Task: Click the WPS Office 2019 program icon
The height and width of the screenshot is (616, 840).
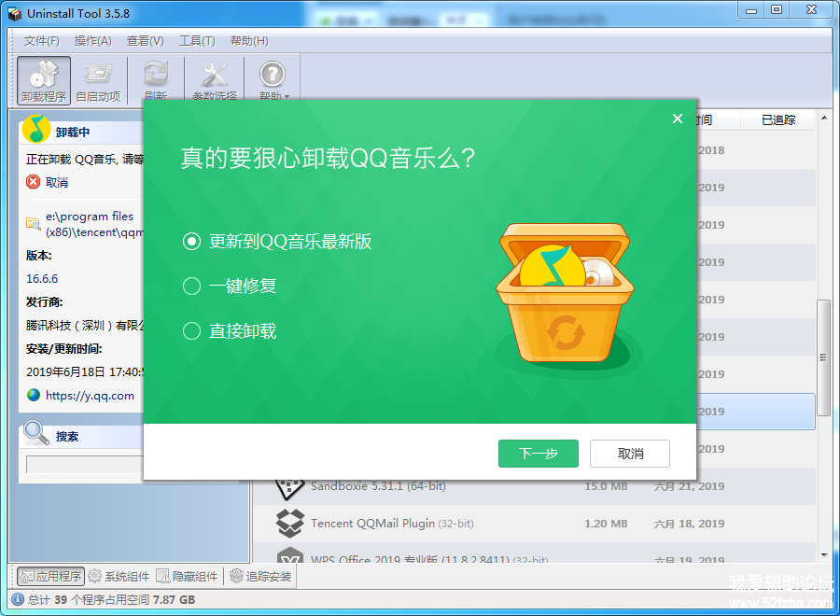Action: coord(290,555)
